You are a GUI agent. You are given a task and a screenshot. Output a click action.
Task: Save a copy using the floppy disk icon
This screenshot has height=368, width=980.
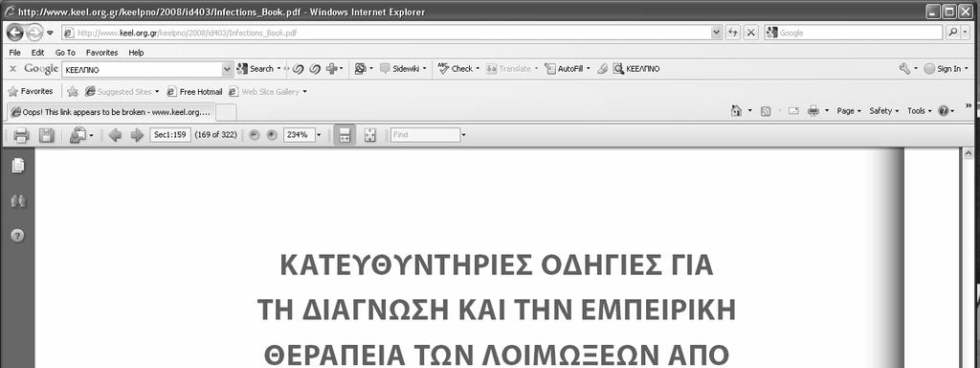(47, 135)
